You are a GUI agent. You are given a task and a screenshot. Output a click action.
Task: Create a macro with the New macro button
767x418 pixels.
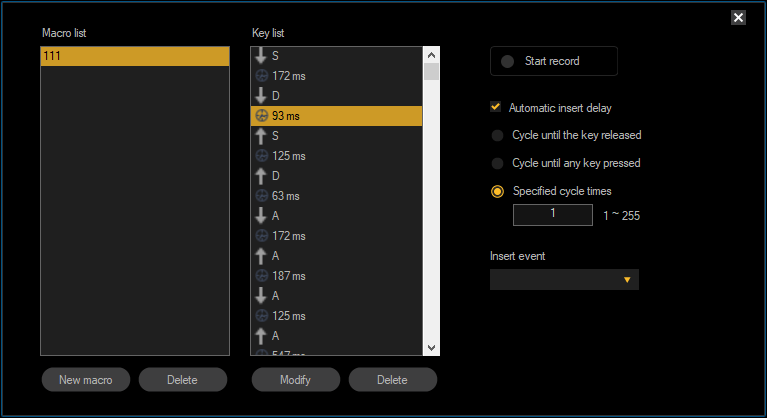[85, 380]
